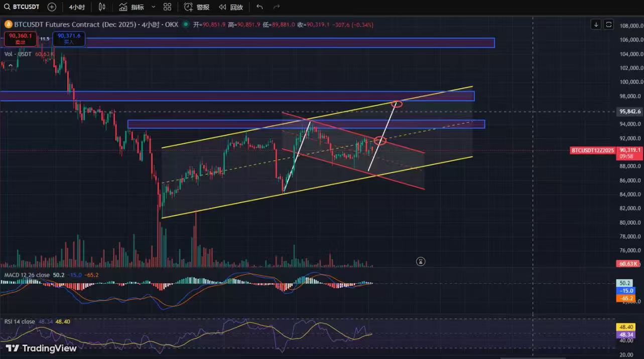This screenshot has width=644, height=359.
Task: Click the add symbol plus icon
Action: [52, 7]
